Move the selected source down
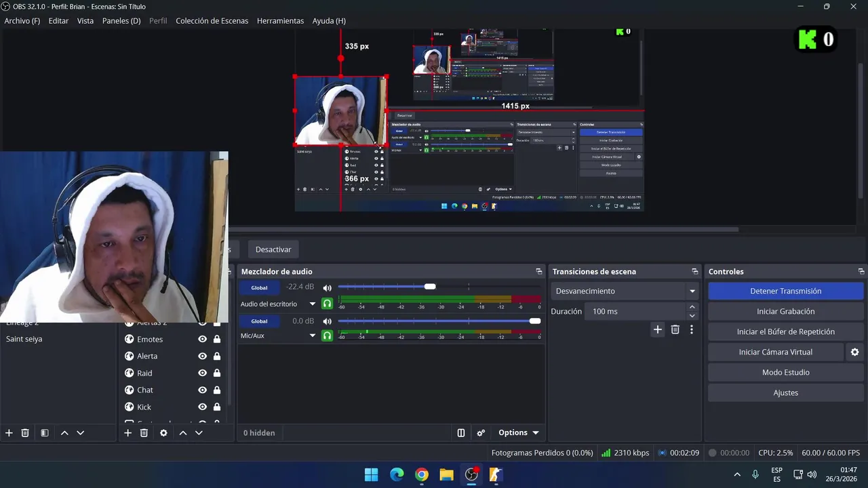 tap(199, 432)
